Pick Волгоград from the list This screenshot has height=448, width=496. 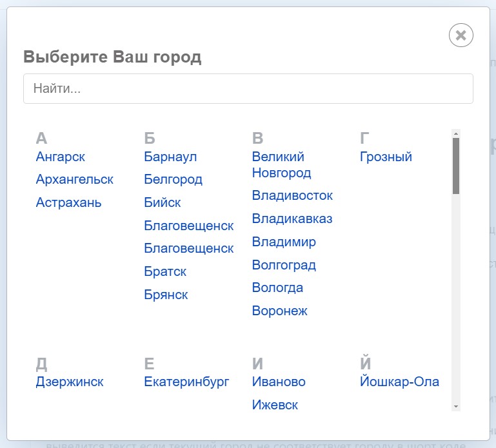pyautogui.click(x=284, y=265)
